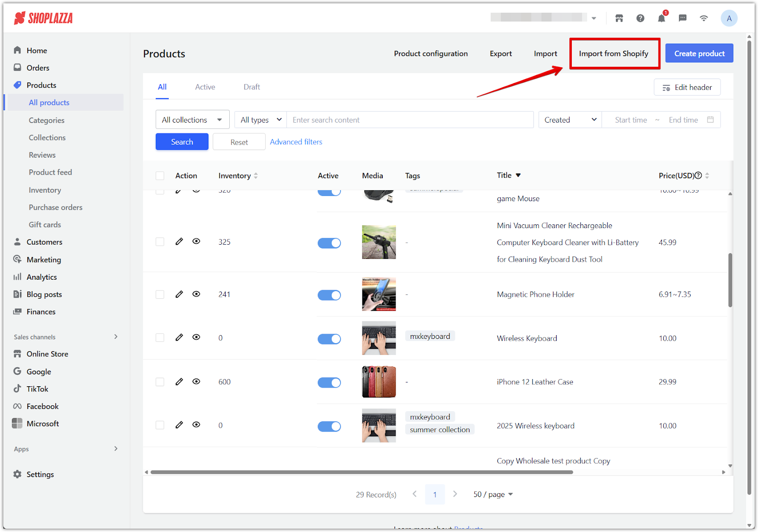Open Orders in sidebar
Viewport: 758px width, 532px height.
click(38, 68)
